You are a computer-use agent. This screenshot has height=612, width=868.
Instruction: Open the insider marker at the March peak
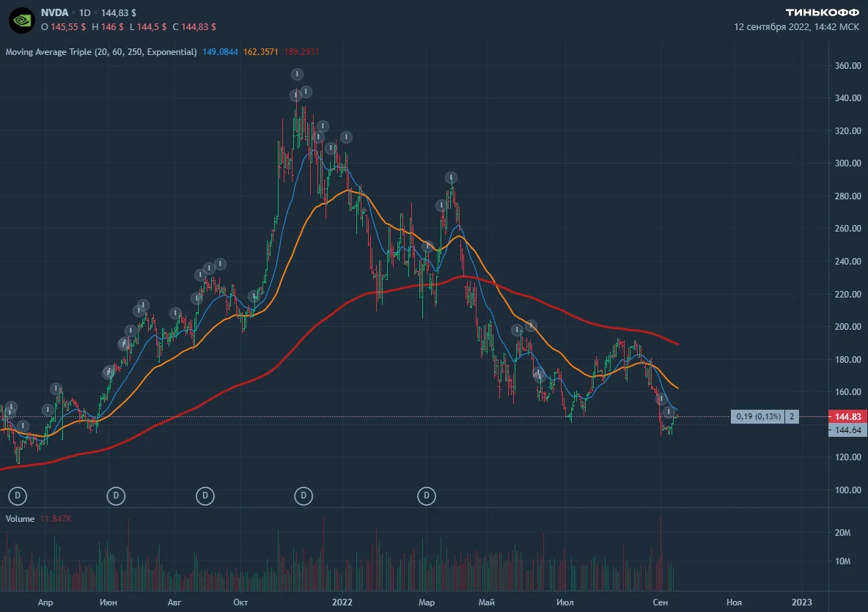pos(451,178)
